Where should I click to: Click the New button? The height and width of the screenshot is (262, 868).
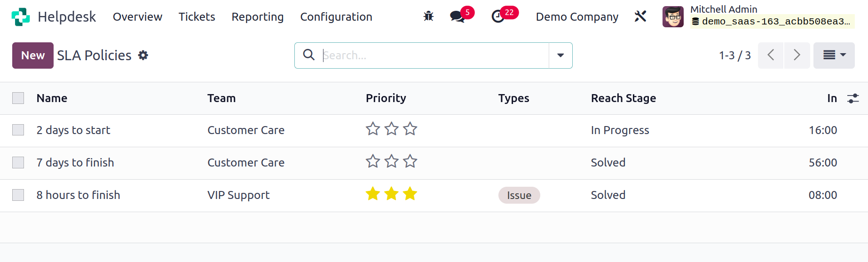click(33, 56)
